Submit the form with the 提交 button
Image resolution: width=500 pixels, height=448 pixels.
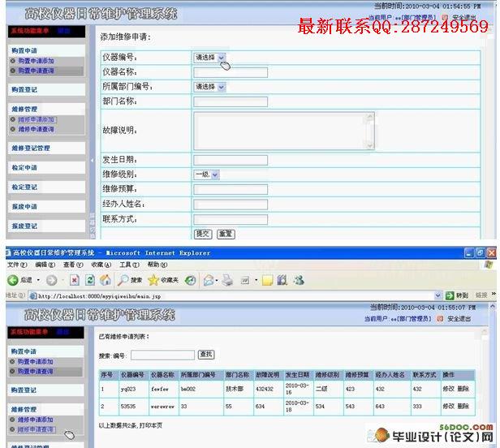click(x=203, y=234)
